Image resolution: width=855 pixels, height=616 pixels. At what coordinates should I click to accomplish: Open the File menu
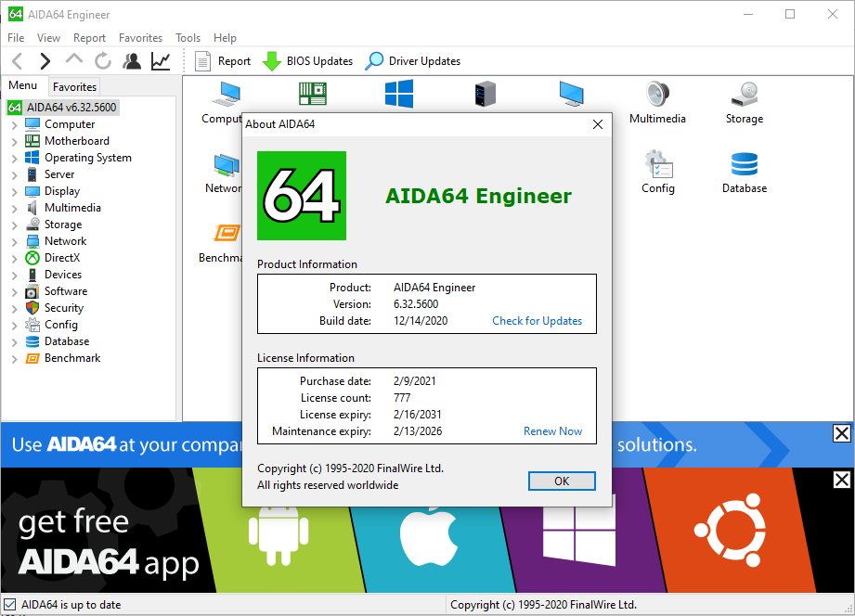tap(16, 38)
